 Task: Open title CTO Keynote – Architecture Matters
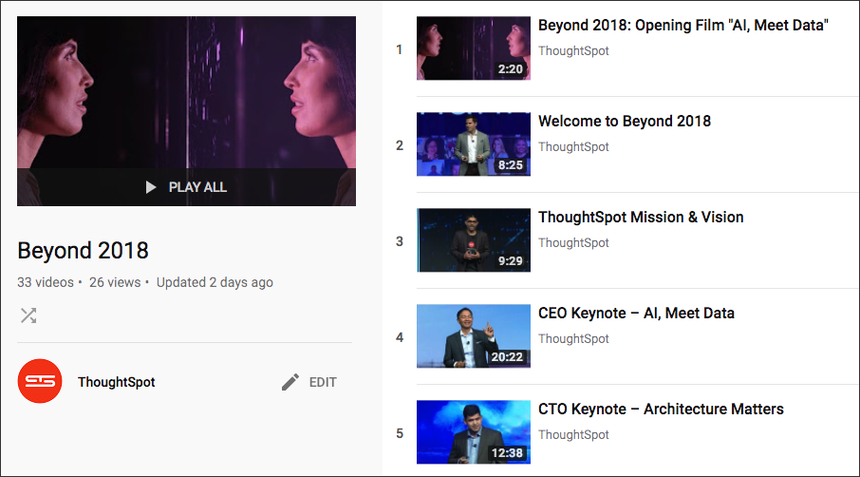[x=661, y=409]
